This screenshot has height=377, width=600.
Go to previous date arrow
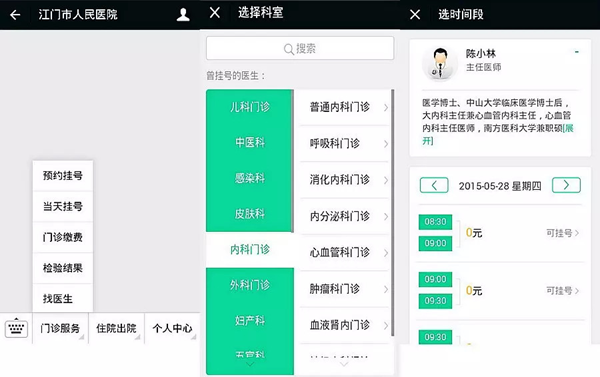pos(434,186)
